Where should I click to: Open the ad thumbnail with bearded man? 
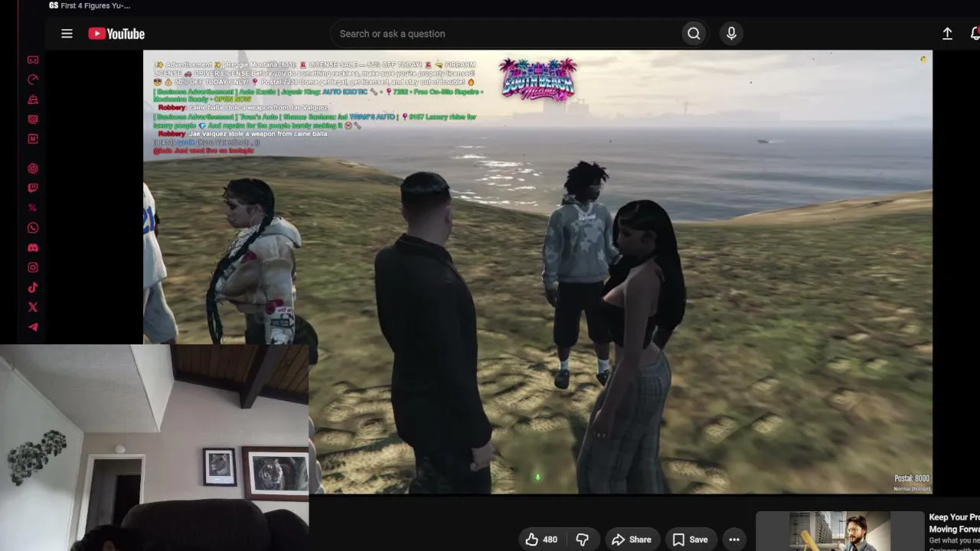(840, 531)
